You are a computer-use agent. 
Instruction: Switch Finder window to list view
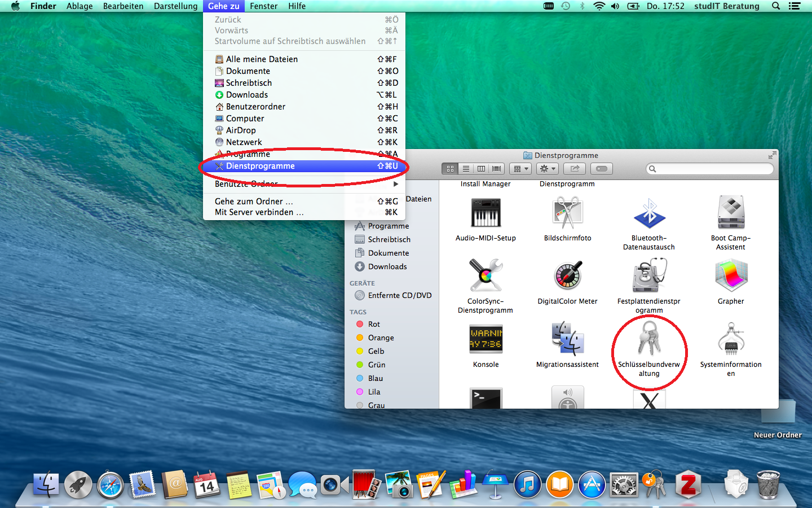(466, 169)
